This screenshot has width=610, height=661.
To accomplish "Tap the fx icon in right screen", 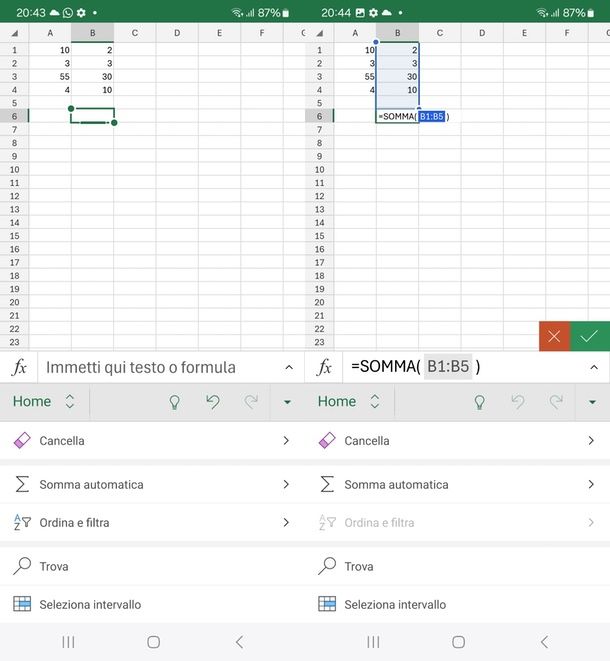I will (x=324, y=367).
